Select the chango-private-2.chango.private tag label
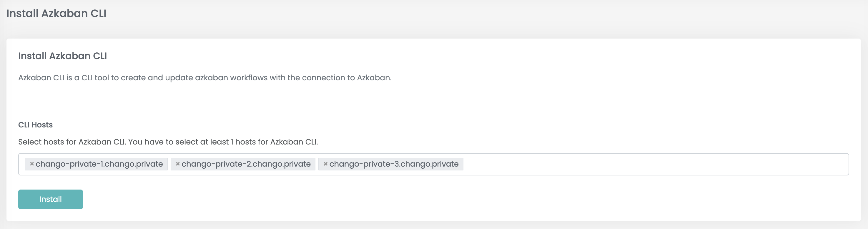Screen dimensions: 868x229 tap(246, 164)
